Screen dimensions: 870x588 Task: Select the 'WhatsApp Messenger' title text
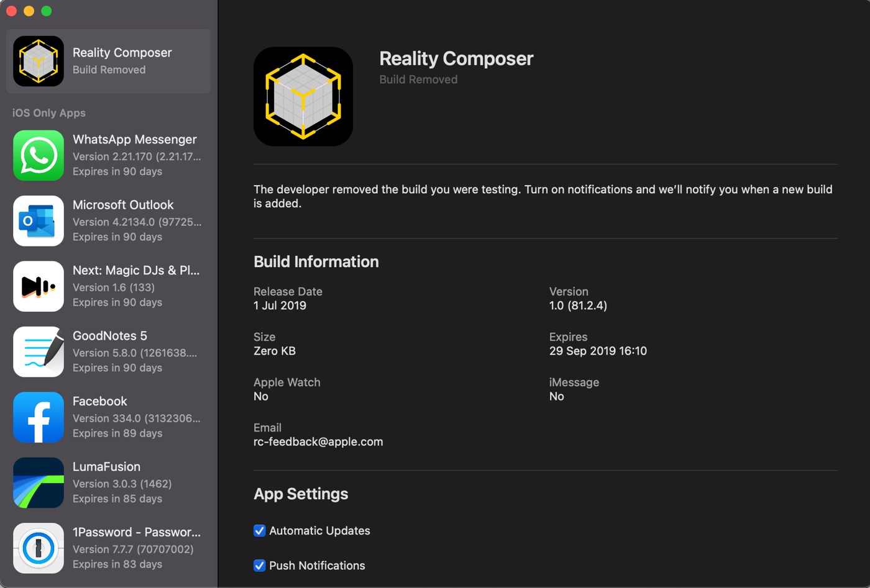pyautogui.click(x=135, y=139)
